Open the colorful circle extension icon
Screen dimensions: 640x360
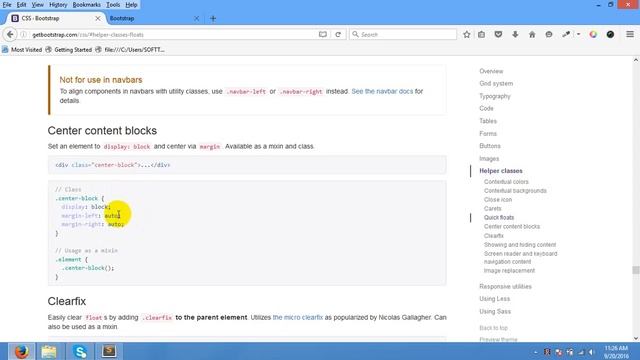pos(593,35)
